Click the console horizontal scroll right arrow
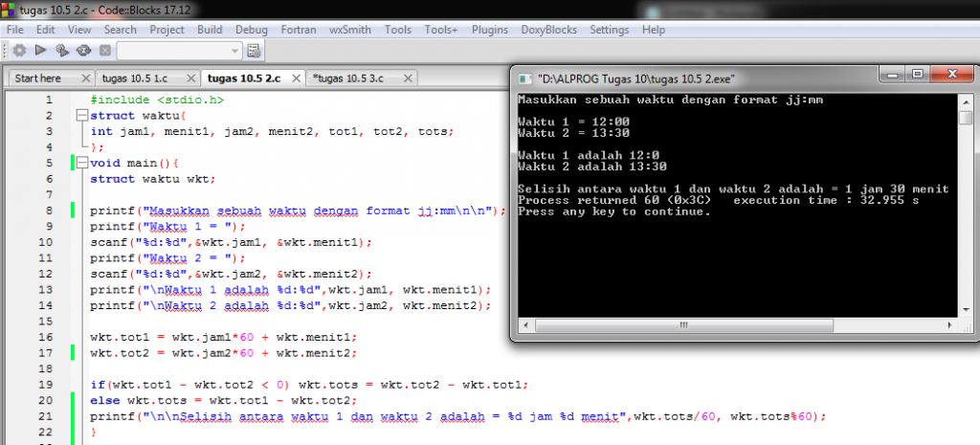This screenshot has width=980, height=445. [x=950, y=325]
